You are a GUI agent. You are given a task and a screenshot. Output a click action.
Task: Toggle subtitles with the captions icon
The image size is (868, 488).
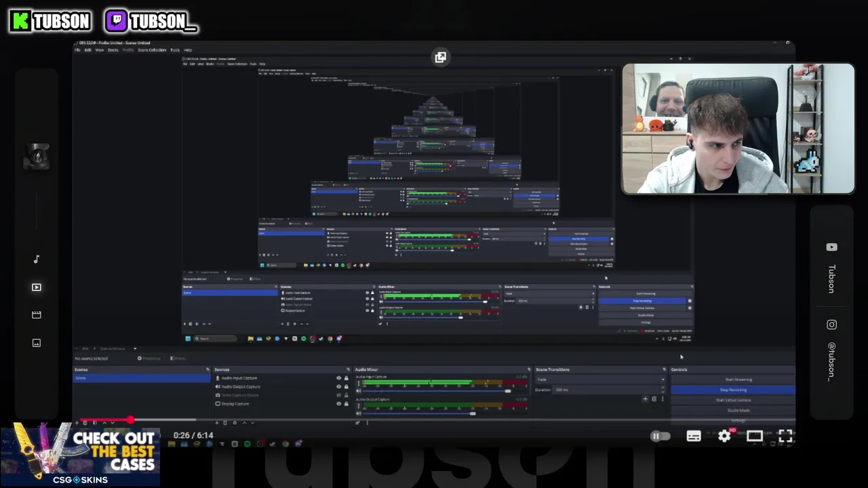693,436
